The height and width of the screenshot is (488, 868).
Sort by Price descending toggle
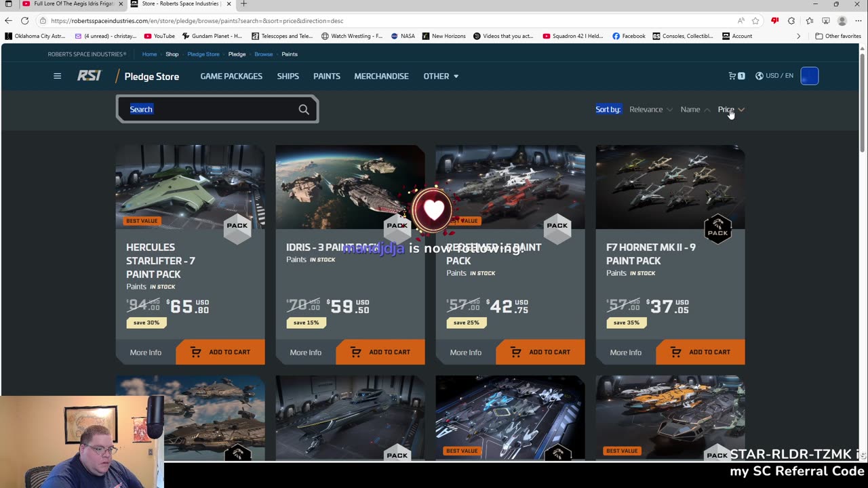coord(731,109)
